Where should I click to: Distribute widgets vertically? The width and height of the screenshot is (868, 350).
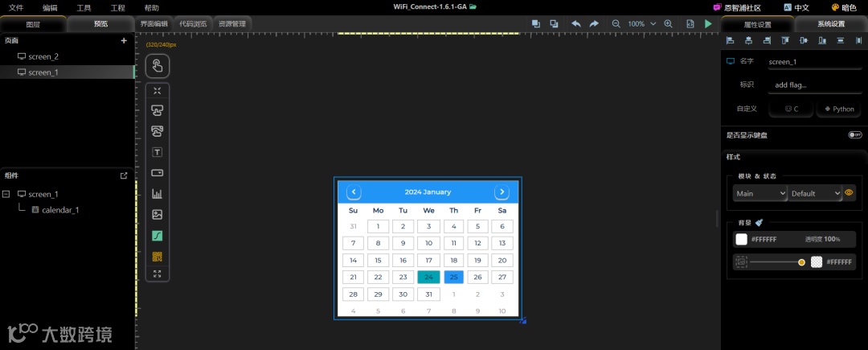click(x=841, y=40)
